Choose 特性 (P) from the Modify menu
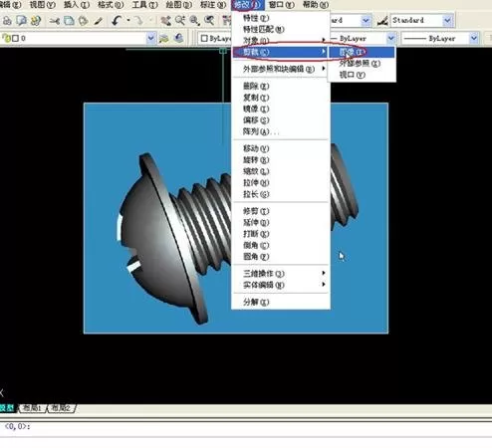Screen dimensions: 492x448 (281, 18)
